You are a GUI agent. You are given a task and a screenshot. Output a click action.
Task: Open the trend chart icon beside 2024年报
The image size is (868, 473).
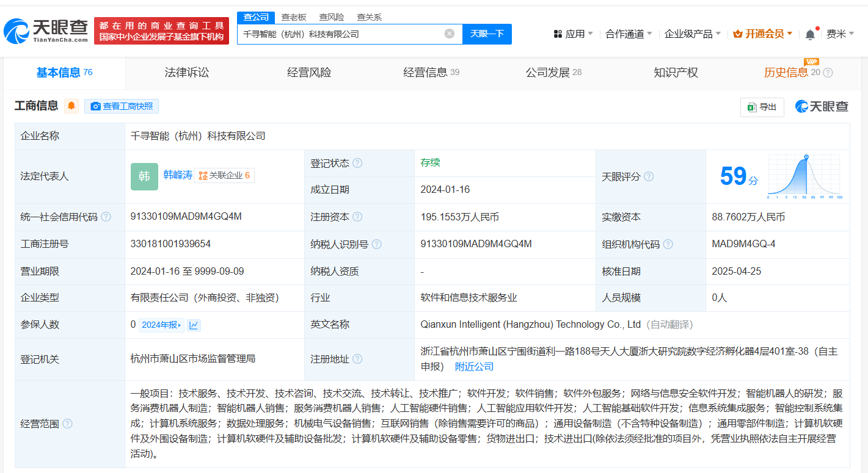pos(194,325)
